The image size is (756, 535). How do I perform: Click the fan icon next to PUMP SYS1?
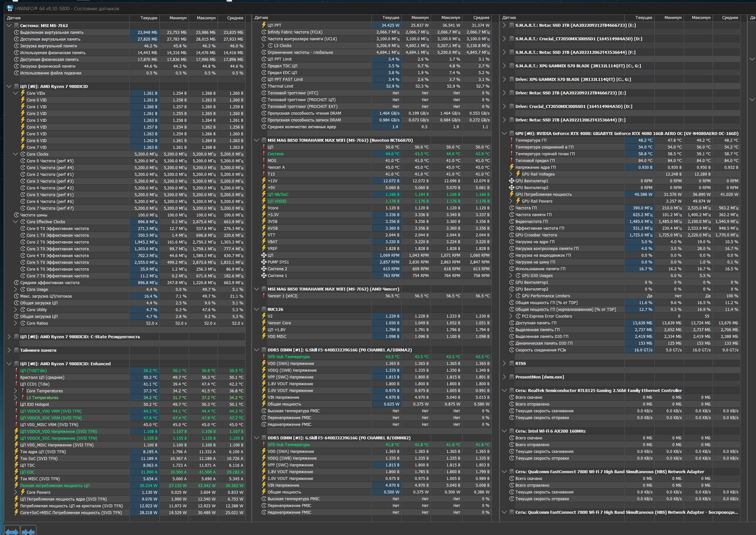tap(264, 262)
